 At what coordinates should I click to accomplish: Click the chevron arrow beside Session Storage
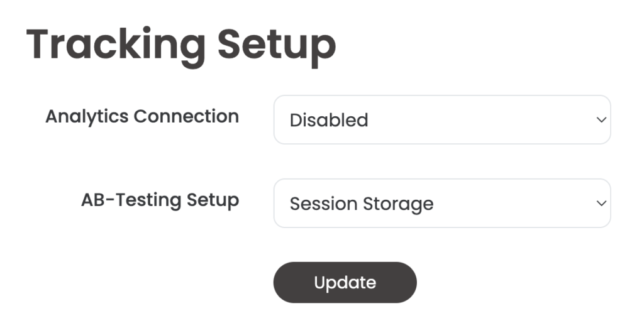601,203
